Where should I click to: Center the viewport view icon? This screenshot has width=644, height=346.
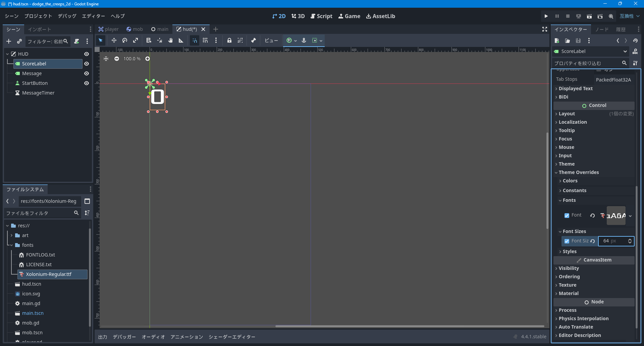[x=106, y=59]
